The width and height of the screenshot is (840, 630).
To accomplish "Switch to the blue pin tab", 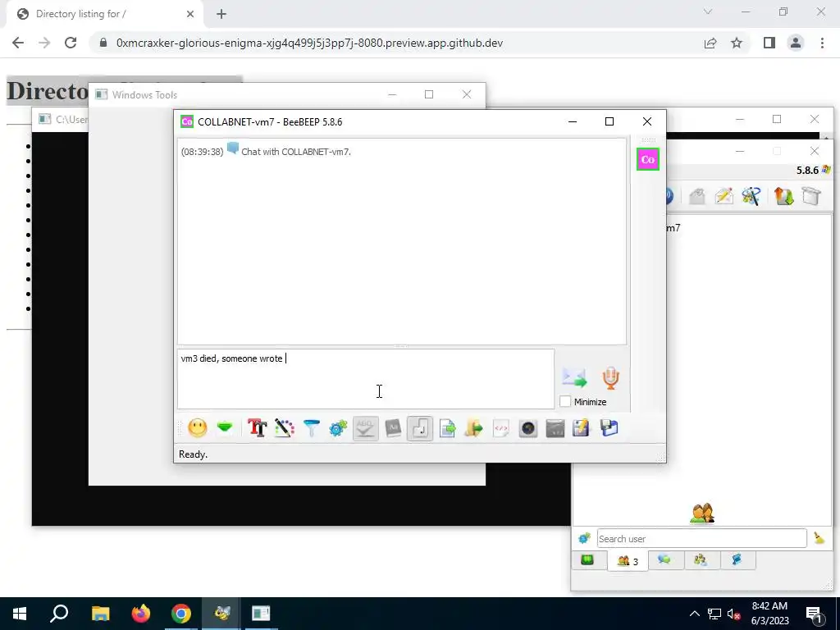I will click(x=737, y=559).
